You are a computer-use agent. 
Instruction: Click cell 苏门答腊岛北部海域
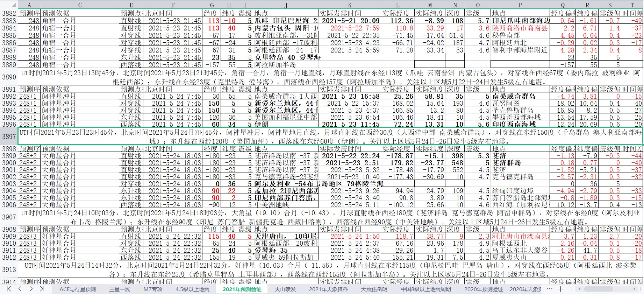520,198
